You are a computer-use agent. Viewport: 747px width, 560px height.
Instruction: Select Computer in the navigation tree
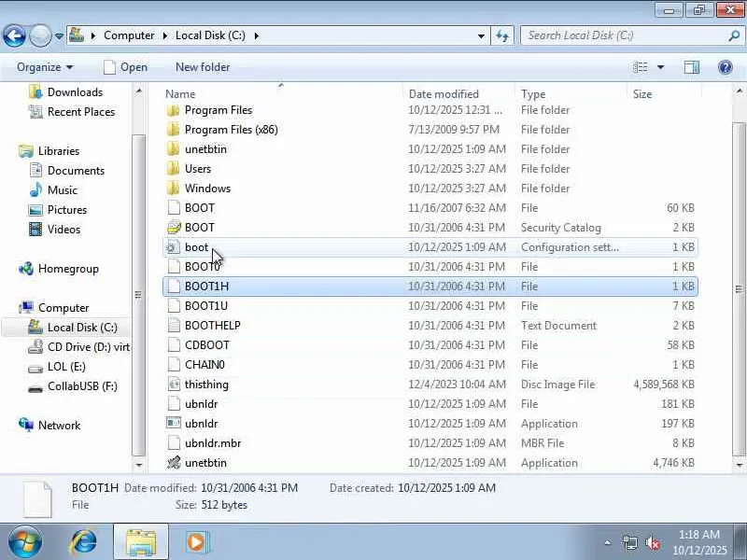(x=63, y=308)
